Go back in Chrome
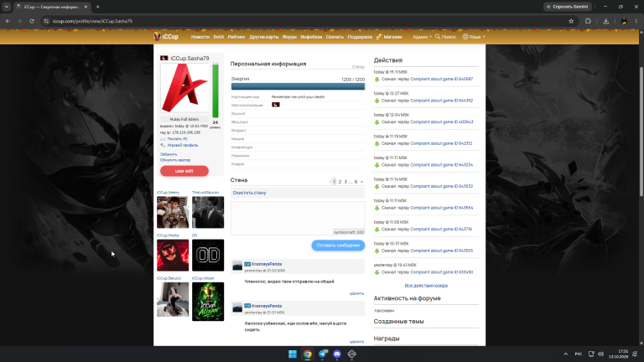This screenshot has height=362, width=644. pos(8,21)
